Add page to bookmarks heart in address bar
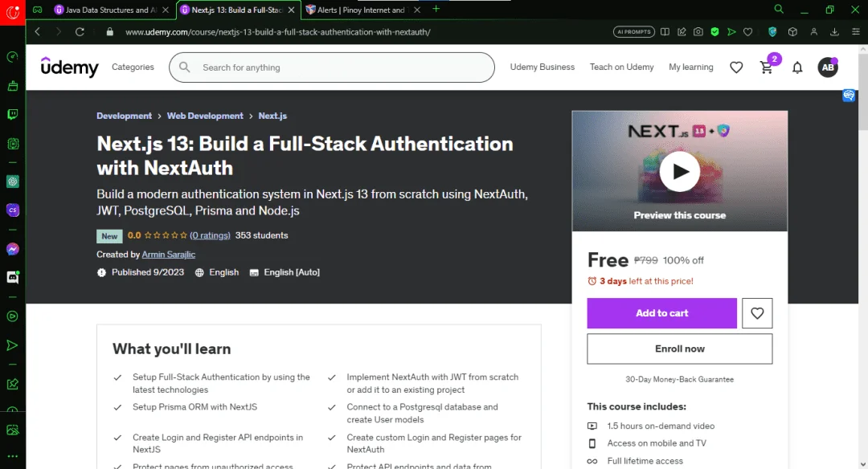The width and height of the screenshot is (868, 469). click(x=748, y=32)
